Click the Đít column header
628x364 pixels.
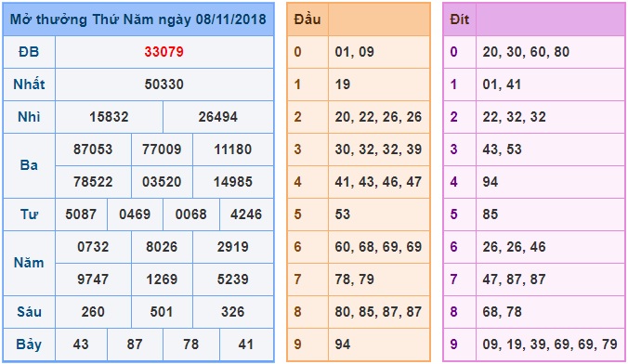point(459,19)
